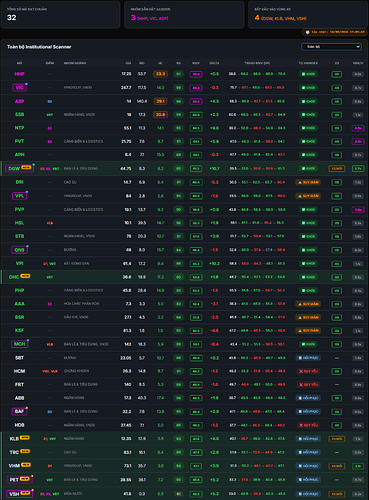Select the boxed BAF ticker

[19, 412]
